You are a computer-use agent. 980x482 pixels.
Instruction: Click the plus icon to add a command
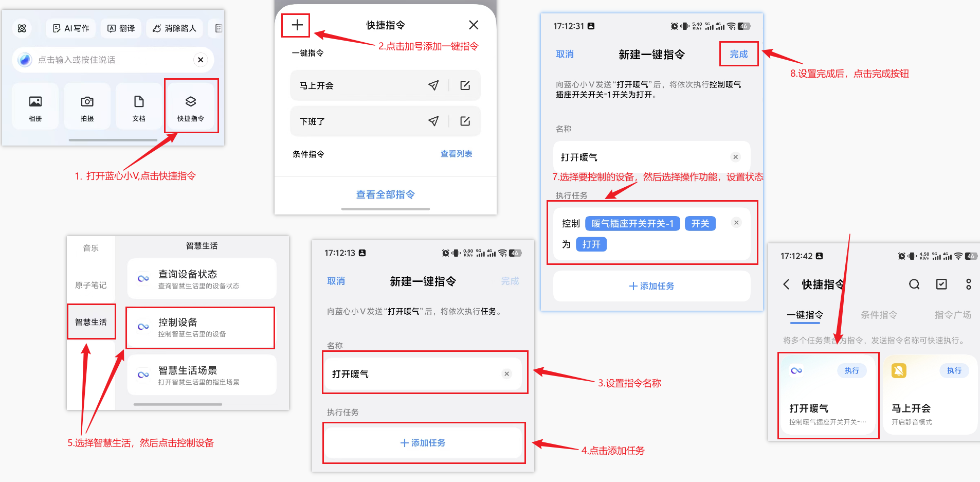coord(297,25)
